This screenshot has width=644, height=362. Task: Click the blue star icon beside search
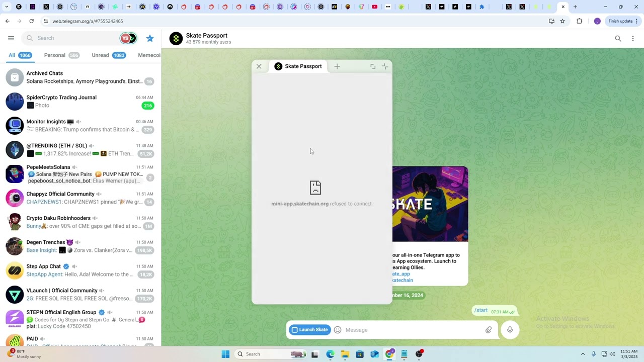pyautogui.click(x=150, y=38)
